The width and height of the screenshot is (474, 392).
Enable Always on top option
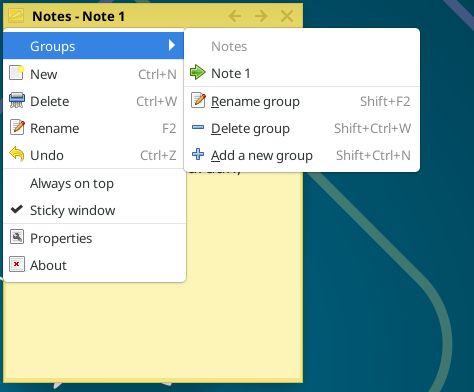95,183
